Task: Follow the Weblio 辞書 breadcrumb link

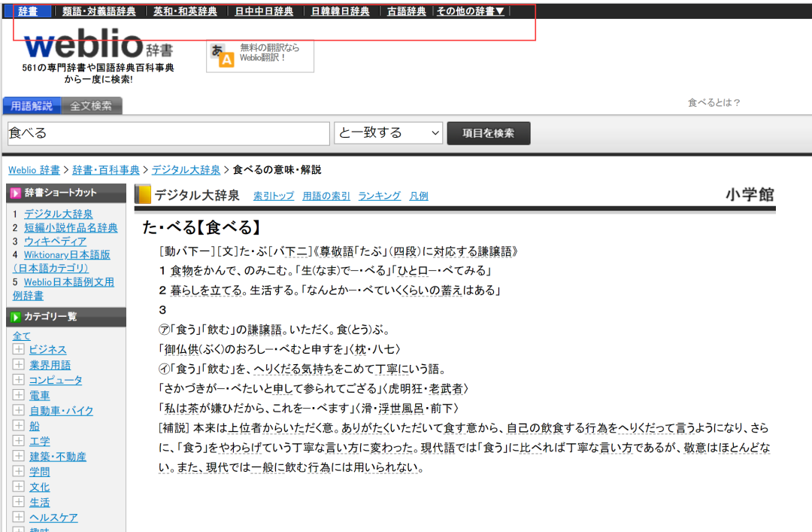Action: click(x=34, y=170)
